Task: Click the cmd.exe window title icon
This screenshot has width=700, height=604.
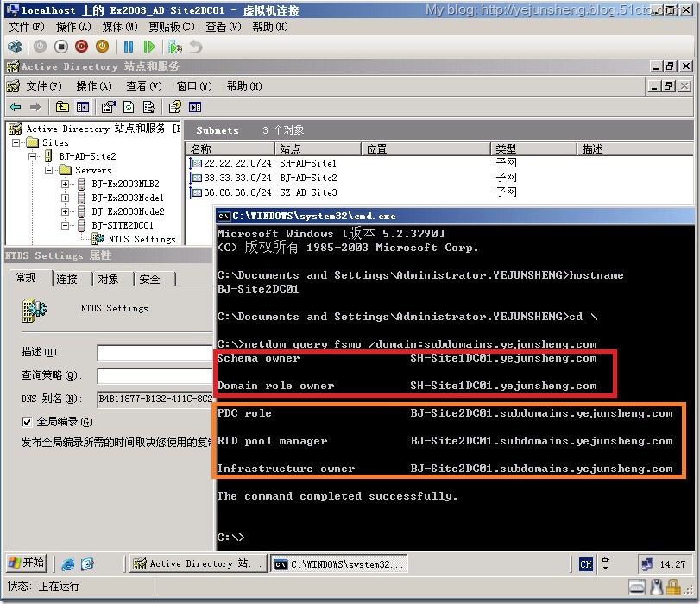Action: 224,216
